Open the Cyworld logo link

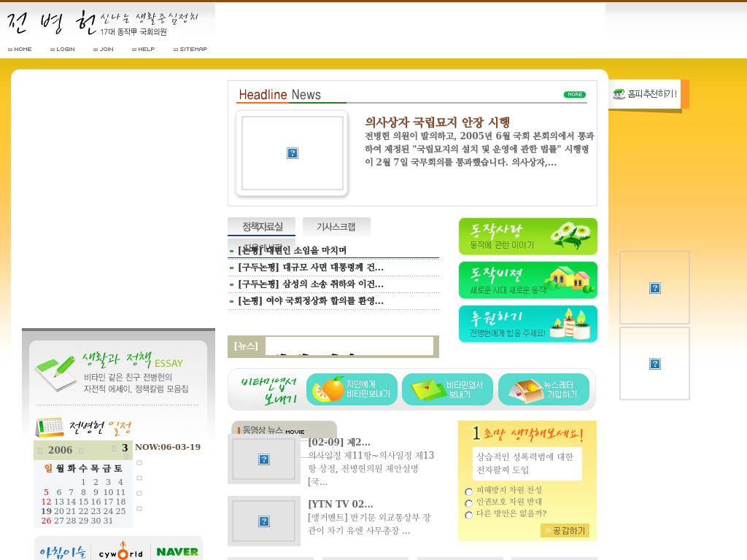point(120,552)
